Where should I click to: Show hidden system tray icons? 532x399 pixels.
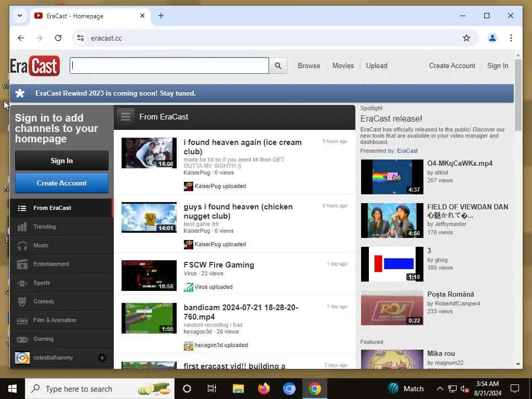[x=440, y=389]
